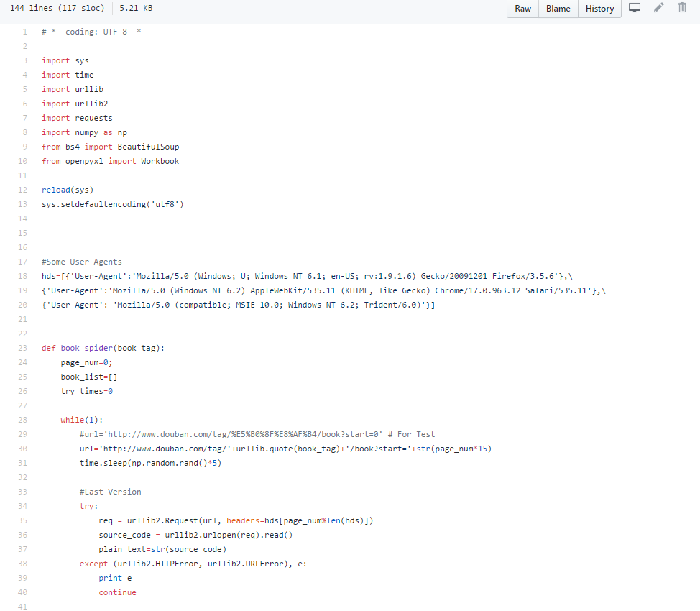Open the file History
Image resolution: width=700 pixels, height=611 pixels.
pyautogui.click(x=599, y=9)
